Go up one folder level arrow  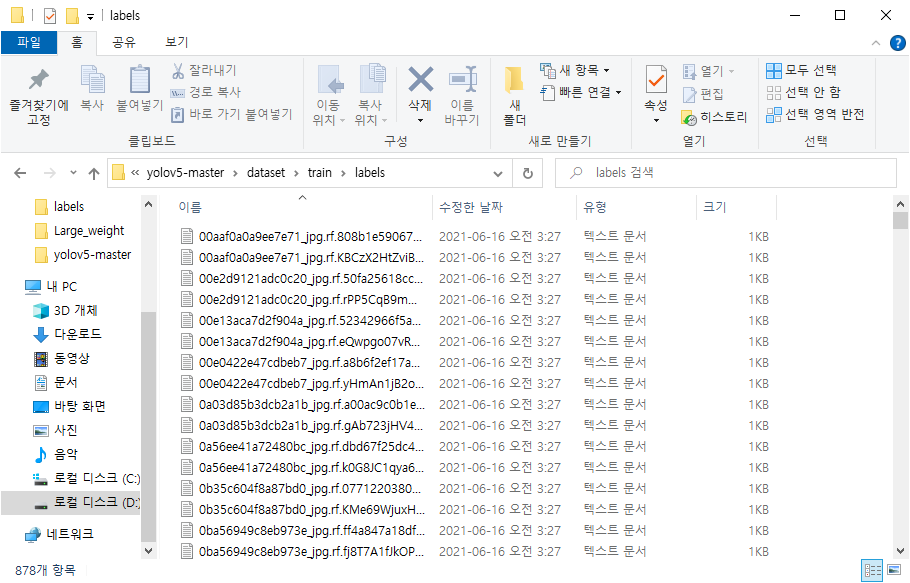pyautogui.click(x=94, y=173)
